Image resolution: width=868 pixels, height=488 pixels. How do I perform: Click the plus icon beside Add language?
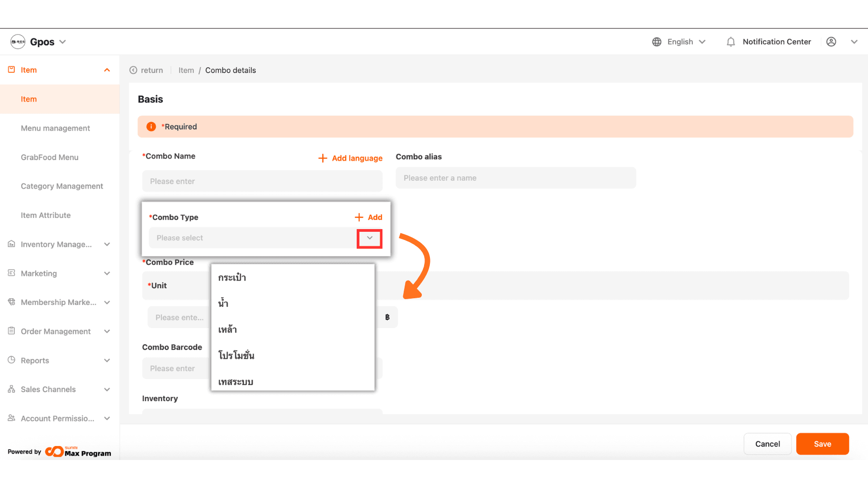pyautogui.click(x=323, y=158)
